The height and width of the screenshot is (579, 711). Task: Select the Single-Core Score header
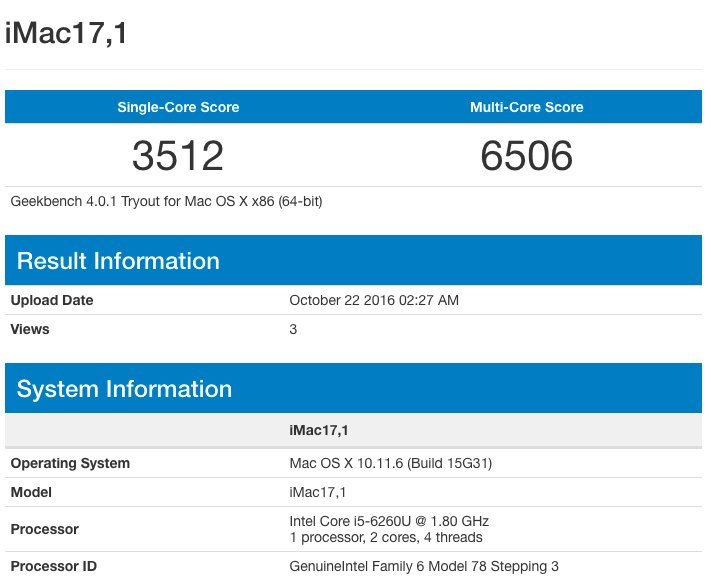tap(178, 107)
